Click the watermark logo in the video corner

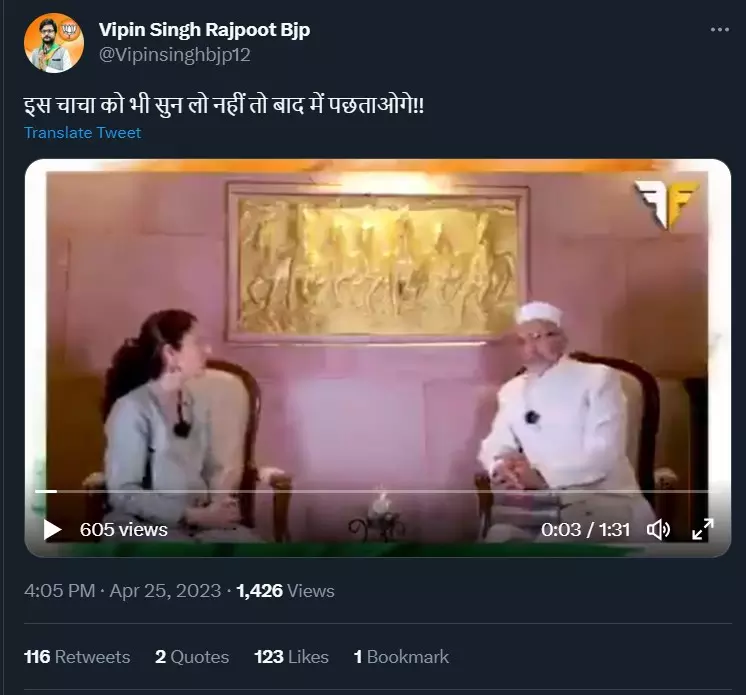[x=667, y=203]
